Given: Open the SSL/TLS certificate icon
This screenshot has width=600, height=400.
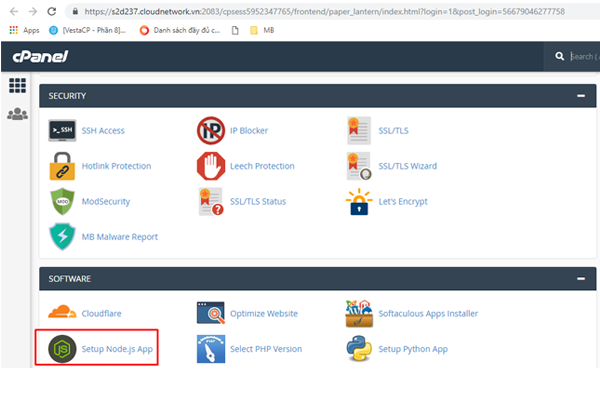Looking at the screenshot, I should [x=359, y=131].
